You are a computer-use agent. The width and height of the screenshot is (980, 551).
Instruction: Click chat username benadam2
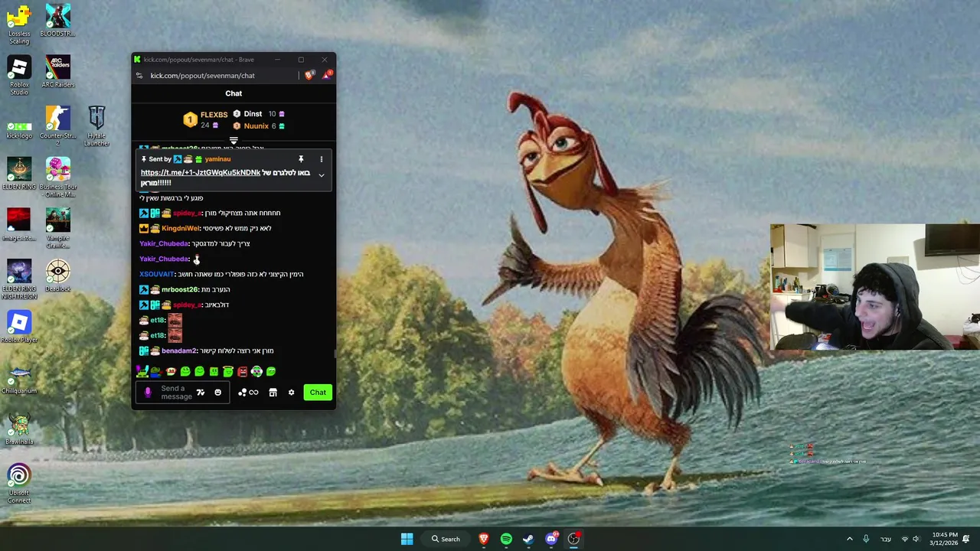178,350
